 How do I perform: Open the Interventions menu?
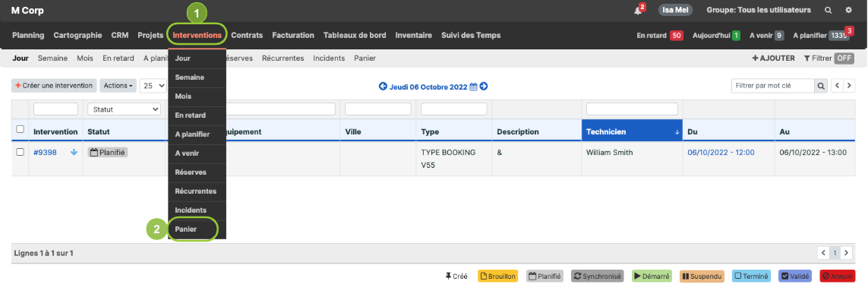point(197,35)
